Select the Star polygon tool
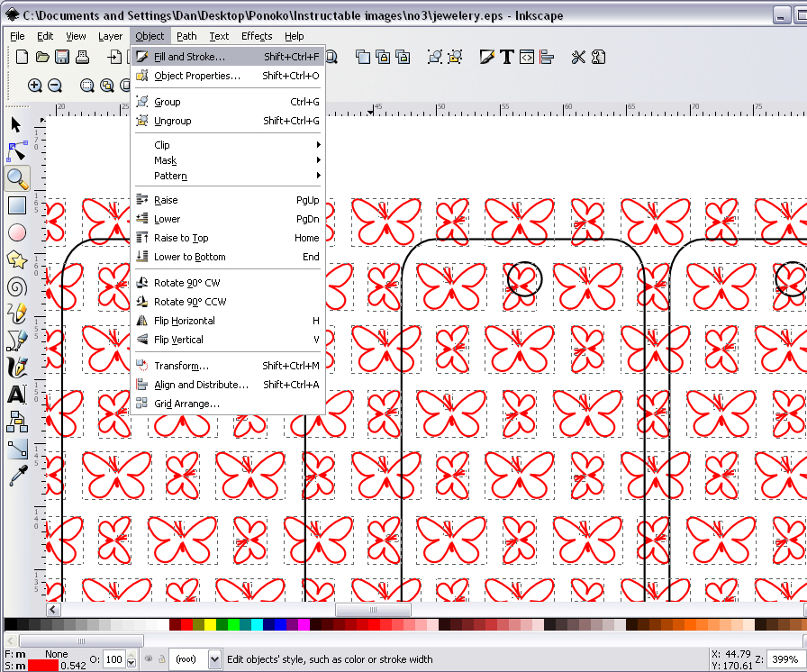Viewport: 807px width, 672px height. pyautogui.click(x=17, y=259)
